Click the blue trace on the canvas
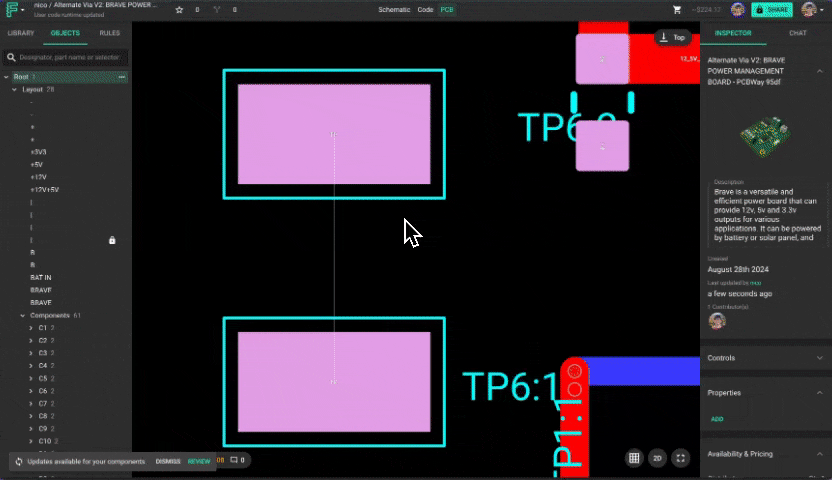This screenshot has height=480, width=832. tap(644, 371)
